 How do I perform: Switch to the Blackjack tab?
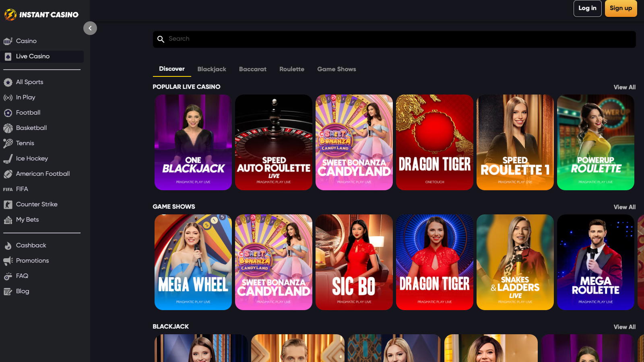point(212,69)
